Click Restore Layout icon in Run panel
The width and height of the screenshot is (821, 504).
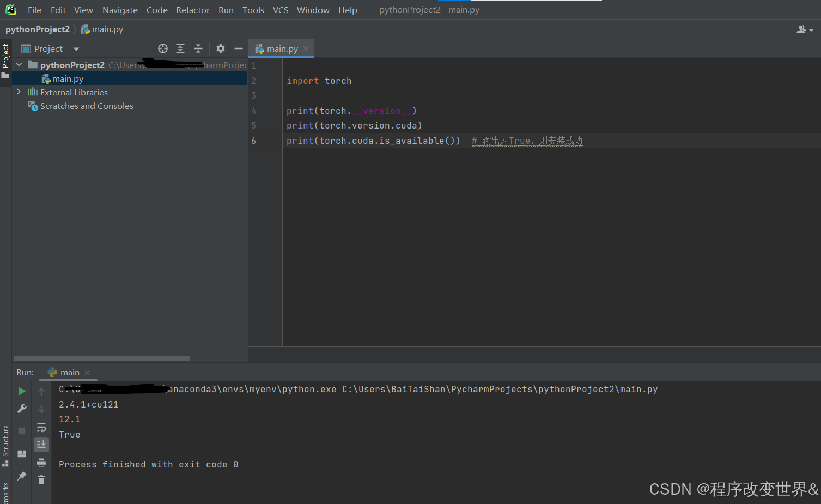tap(22, 453)
